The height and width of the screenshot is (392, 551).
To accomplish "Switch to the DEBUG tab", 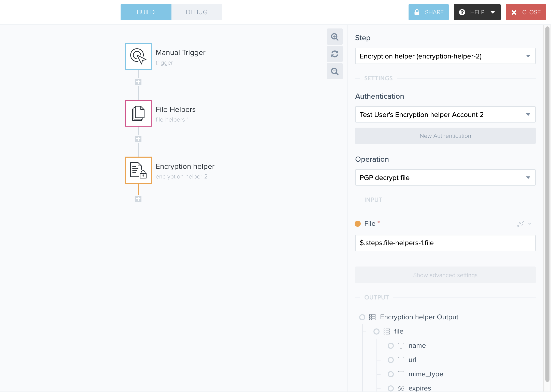I will click(197, 12).
